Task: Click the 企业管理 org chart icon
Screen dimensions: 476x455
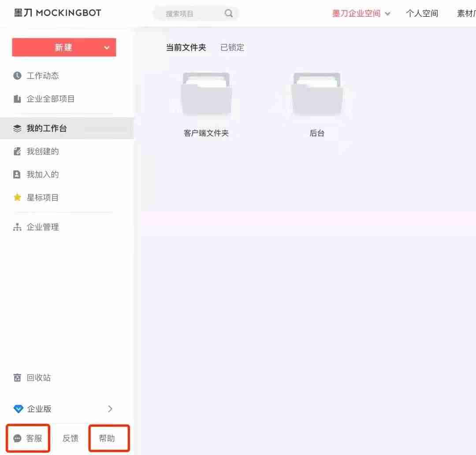Action: pyautogui.click(x=17, y=227)
